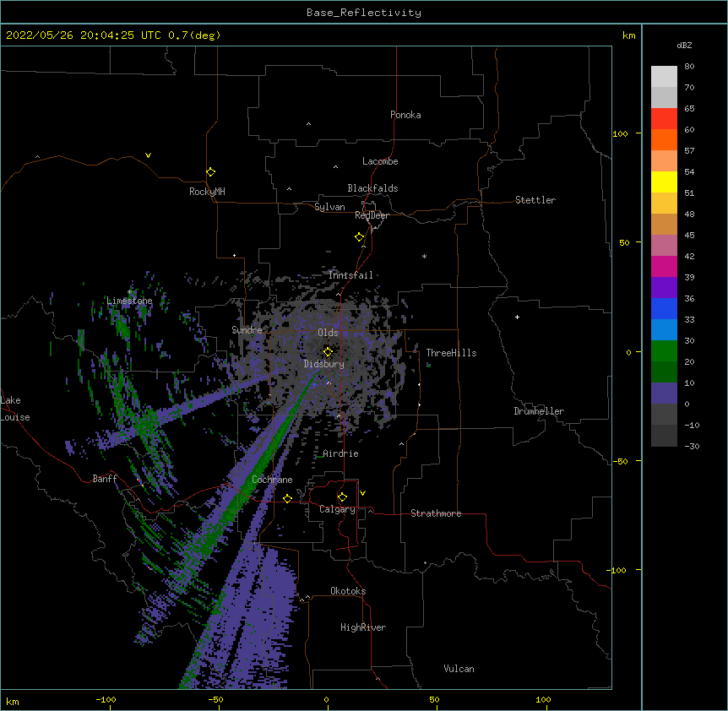Click the Lacombe city label

pos(380,161)
